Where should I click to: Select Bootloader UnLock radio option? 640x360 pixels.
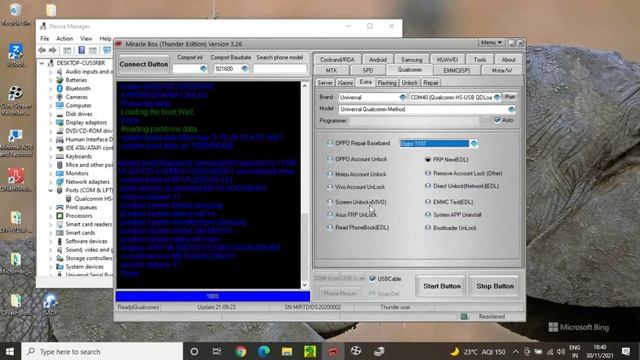pyautogui.click(x=428, y=228)
